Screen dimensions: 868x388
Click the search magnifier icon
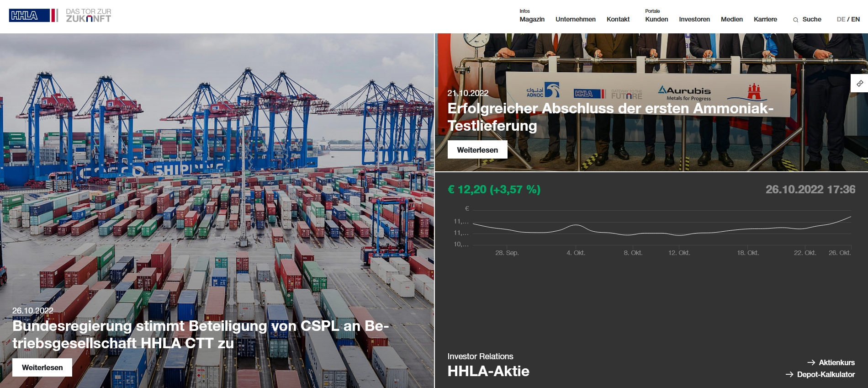795,20
